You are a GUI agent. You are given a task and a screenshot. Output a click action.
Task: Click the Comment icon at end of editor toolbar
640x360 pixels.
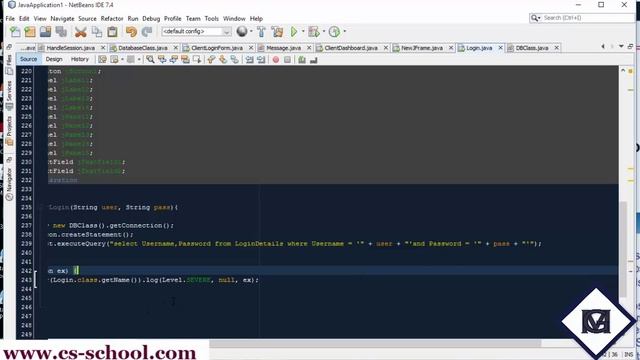313,60
